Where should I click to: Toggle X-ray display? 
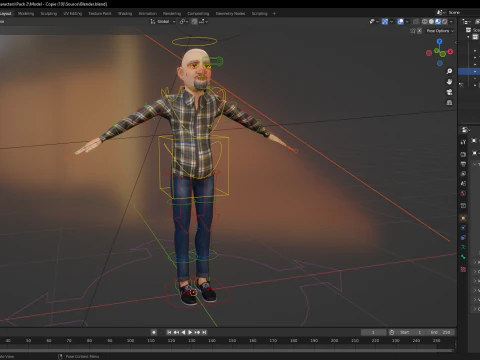pyautogui.click(x=416, y=21)
